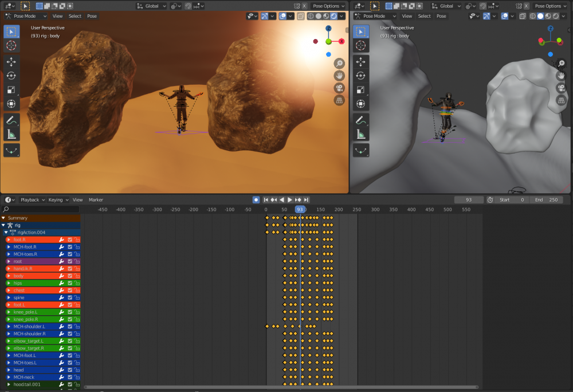Screen dimensions: 573x392
Task: Click the wrench icon on the hips channel
Action: [x=61, y=283]
